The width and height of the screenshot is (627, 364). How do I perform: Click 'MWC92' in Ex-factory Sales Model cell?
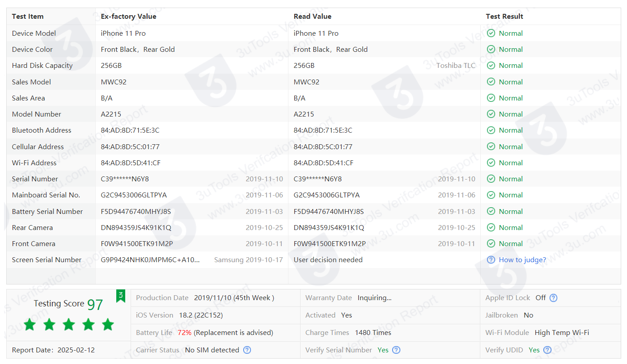(114, 82)
